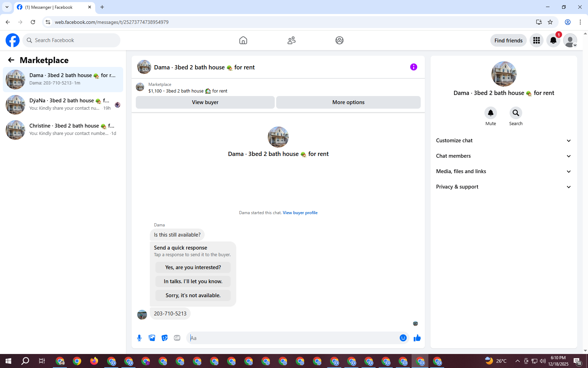Open the purple conversation information icon

click(414, 67)
